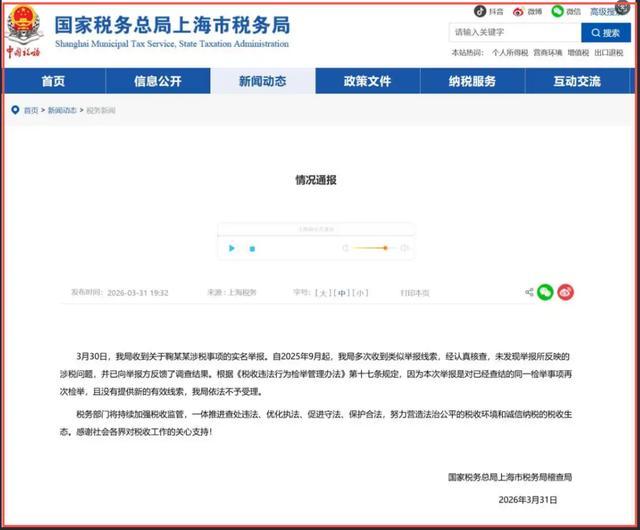This screenshot has height=530, width=640.
Task: Click the closing date 2026年3月31日
Action: click(x=528, y=500)
